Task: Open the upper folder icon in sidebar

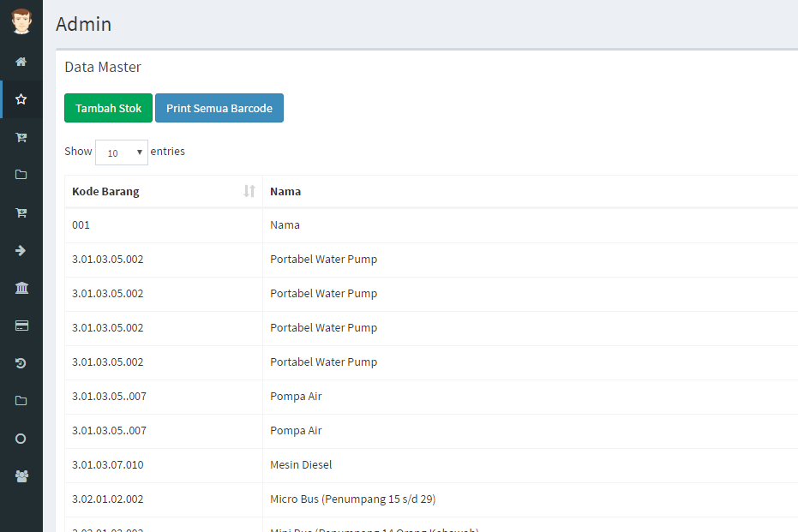Action: (x=21, y=175)
